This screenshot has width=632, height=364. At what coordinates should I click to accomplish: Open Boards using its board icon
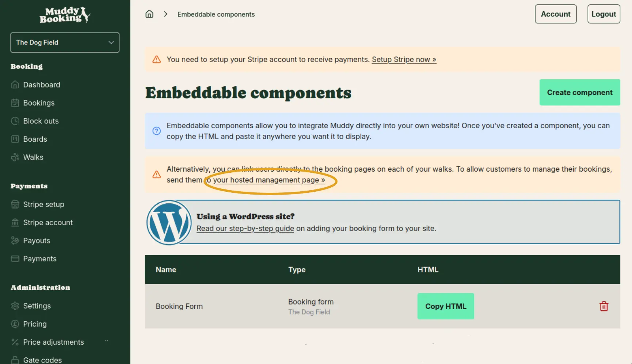tap(15, 139)
